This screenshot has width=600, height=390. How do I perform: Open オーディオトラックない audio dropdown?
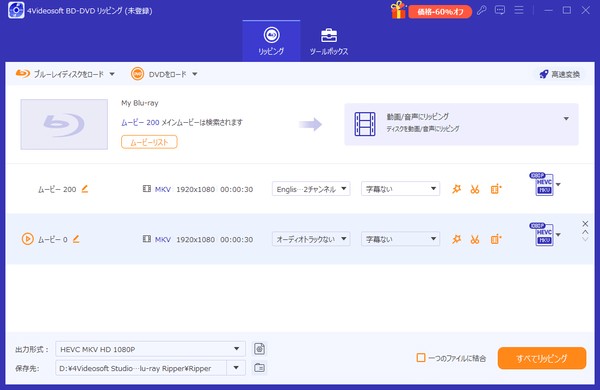[x=311, y=239]
